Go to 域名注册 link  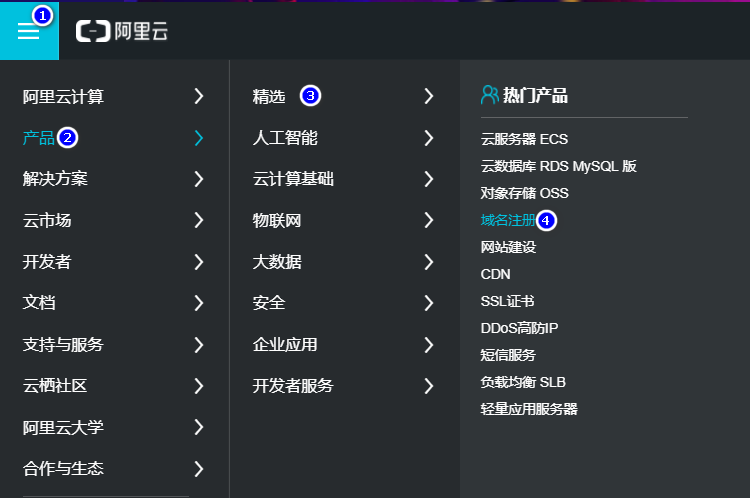click(x=507, y=220)
